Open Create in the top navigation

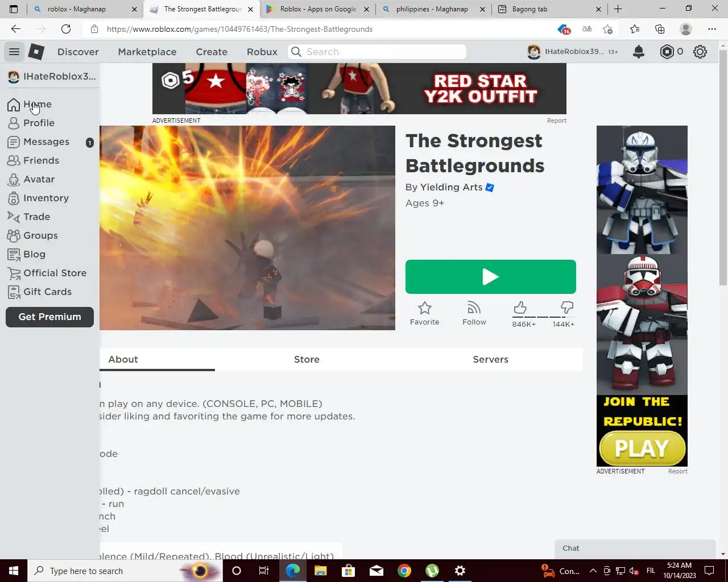pyautogui.click(x=212, y=52)
